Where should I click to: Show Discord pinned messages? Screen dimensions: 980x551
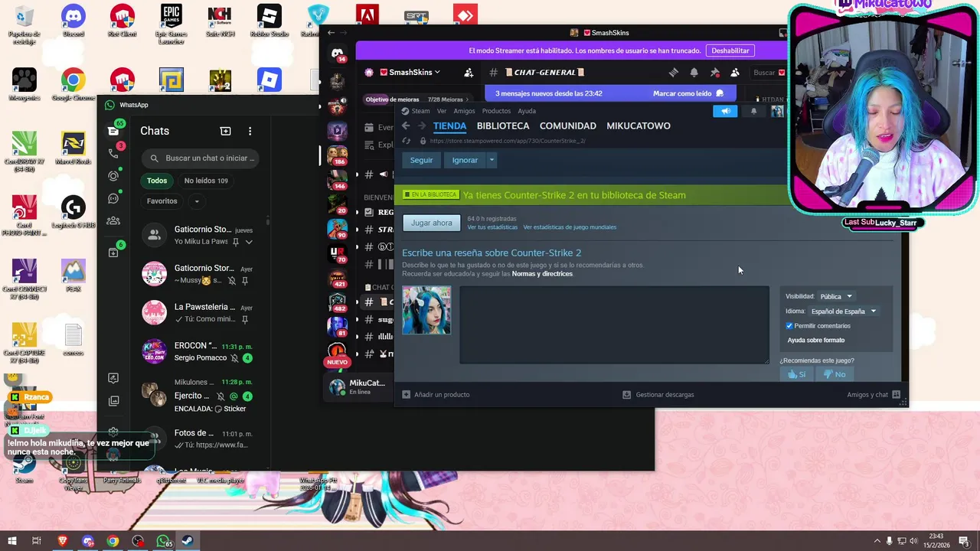(x=715, y=73)
